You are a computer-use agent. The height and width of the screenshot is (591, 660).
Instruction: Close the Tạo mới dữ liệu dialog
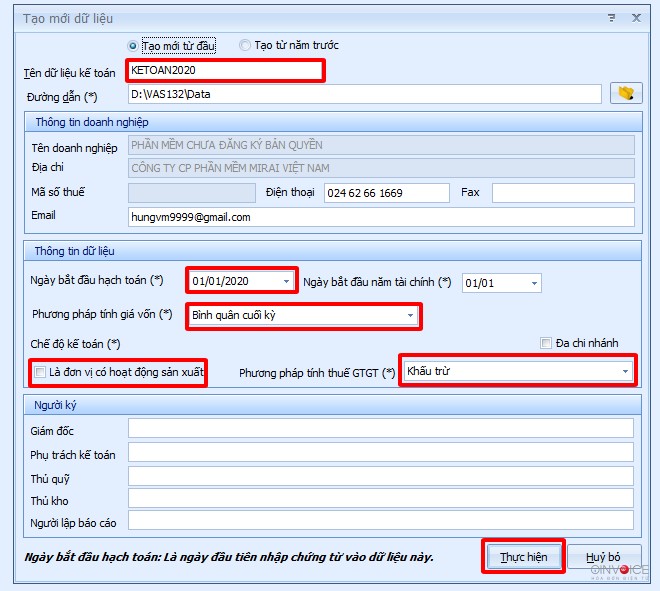tap(636, 17)
